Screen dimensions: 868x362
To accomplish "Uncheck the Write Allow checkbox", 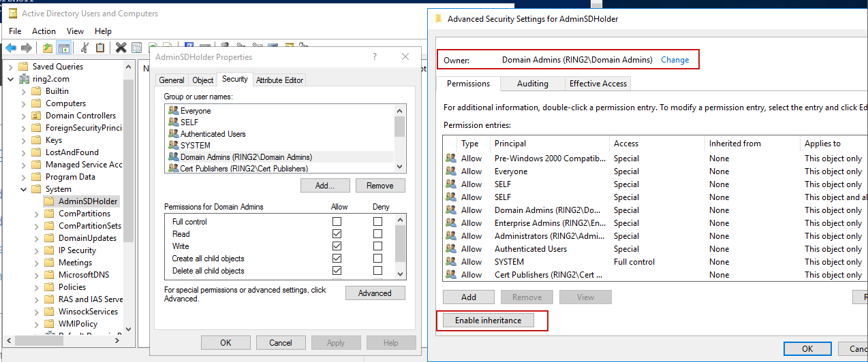I will pyautogui.click(x=337, y=246).
